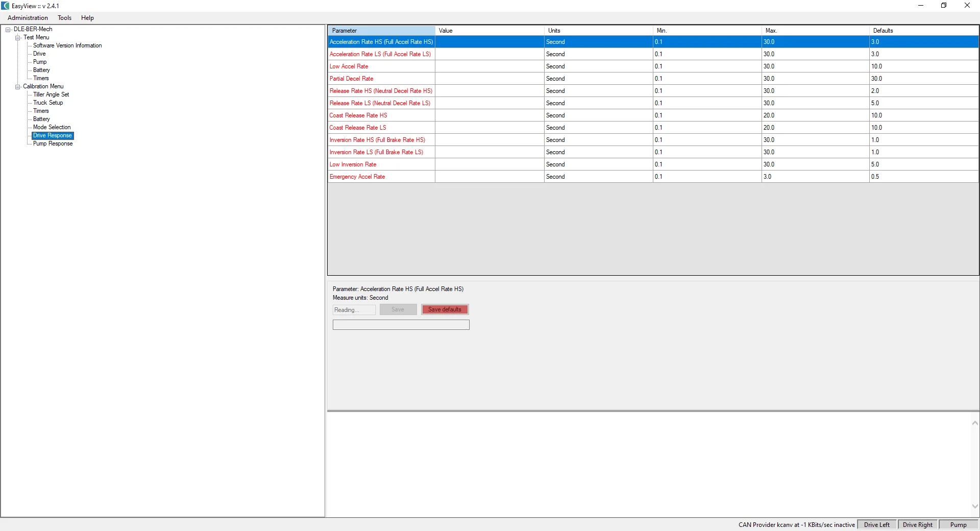Select Release Rate LS (Neutral Decel Rate LS)
Viewport: 980px width, 531px height.
coord(381,103)
